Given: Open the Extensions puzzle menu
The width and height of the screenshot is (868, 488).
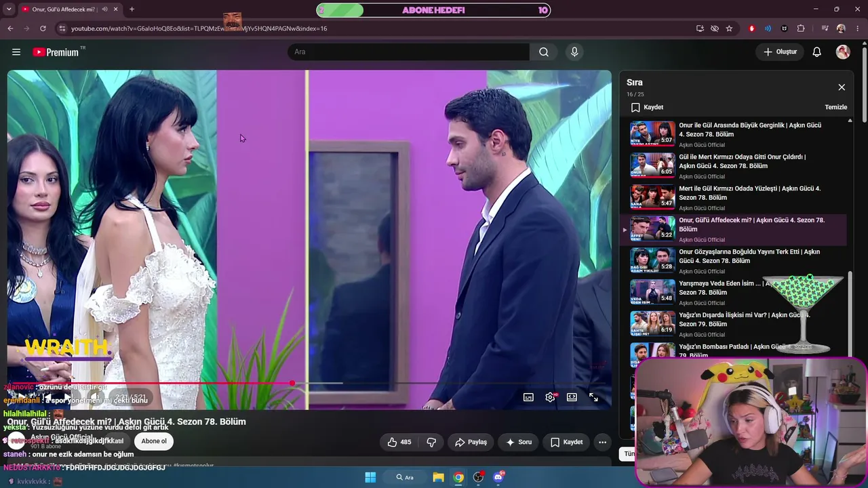Looking at the screenshot, I should coord(801,28).
